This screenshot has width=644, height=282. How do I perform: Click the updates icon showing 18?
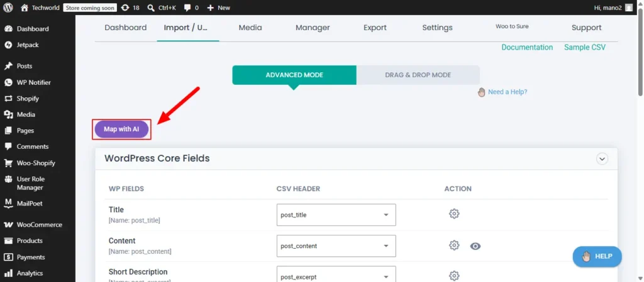point(125,8)
